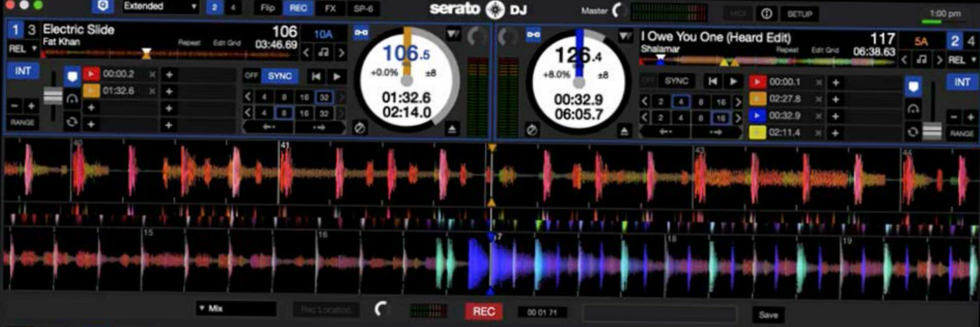Click the 10A key display

coord(323,35)
